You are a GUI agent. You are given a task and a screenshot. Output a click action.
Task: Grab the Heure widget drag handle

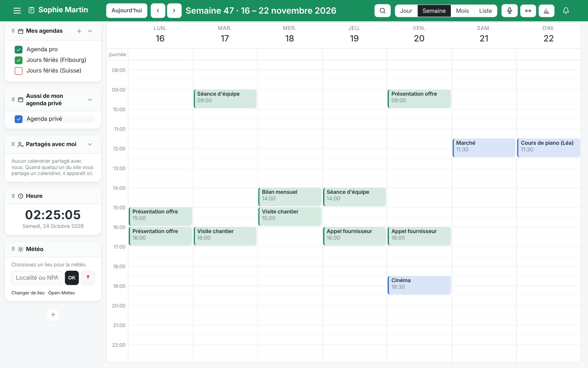(x=13, y=196)
